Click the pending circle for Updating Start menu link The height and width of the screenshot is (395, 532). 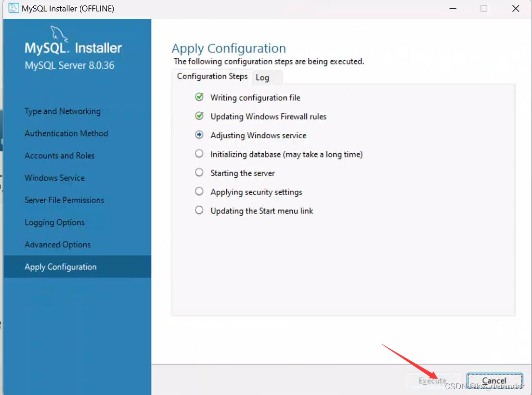[199, 210]
